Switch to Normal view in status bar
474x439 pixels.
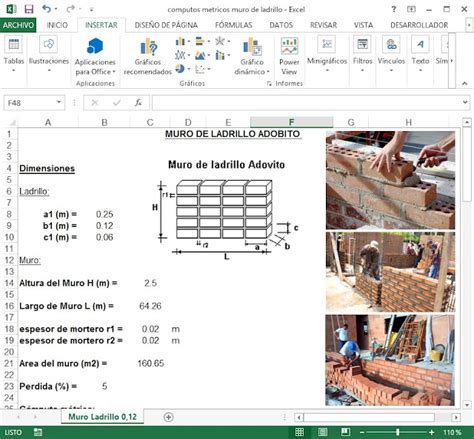[299, 432]
